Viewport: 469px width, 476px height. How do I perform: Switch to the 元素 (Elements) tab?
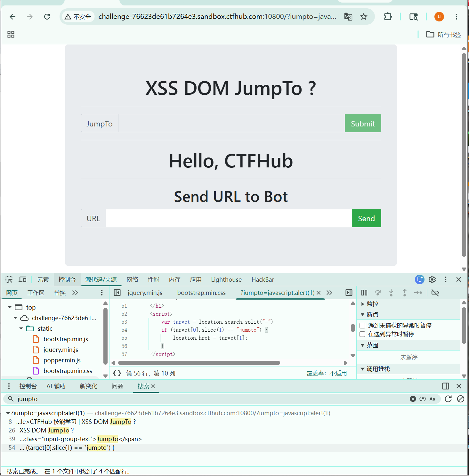43,279
